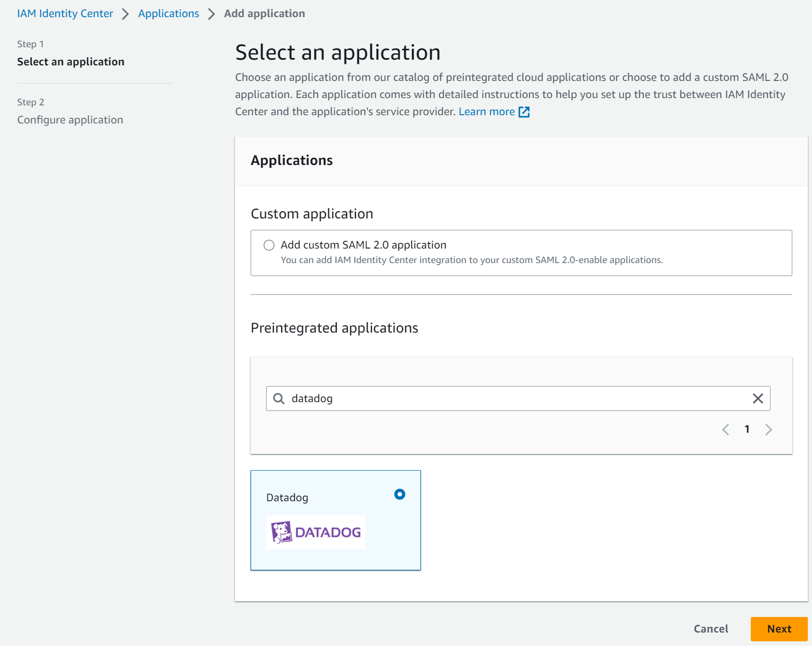The height and width of the screenshot is (646, 812).
Task: Navigate to Applications breadcrumb
Action: point(169,13)
